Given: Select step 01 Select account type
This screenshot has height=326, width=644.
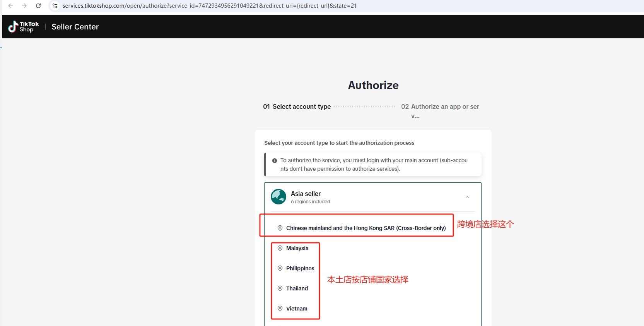Looking at the screenshot, I should (x=297, y=106).
